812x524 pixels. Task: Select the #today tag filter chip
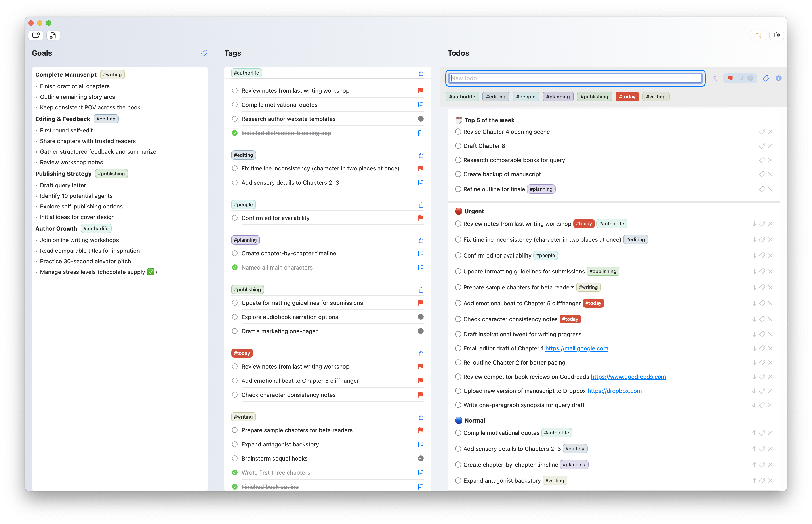[627, 97]
